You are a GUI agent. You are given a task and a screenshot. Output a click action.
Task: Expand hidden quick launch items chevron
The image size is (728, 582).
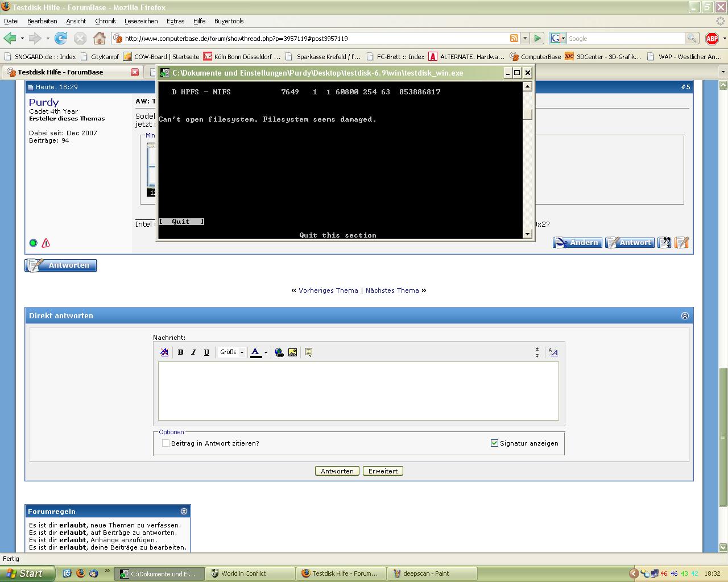point(106,571)
